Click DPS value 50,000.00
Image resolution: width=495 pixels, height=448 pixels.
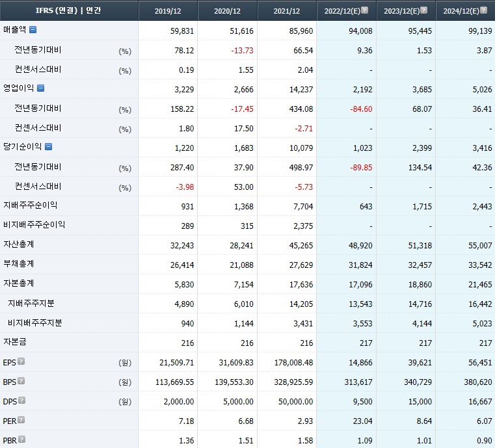pos(296,402)
